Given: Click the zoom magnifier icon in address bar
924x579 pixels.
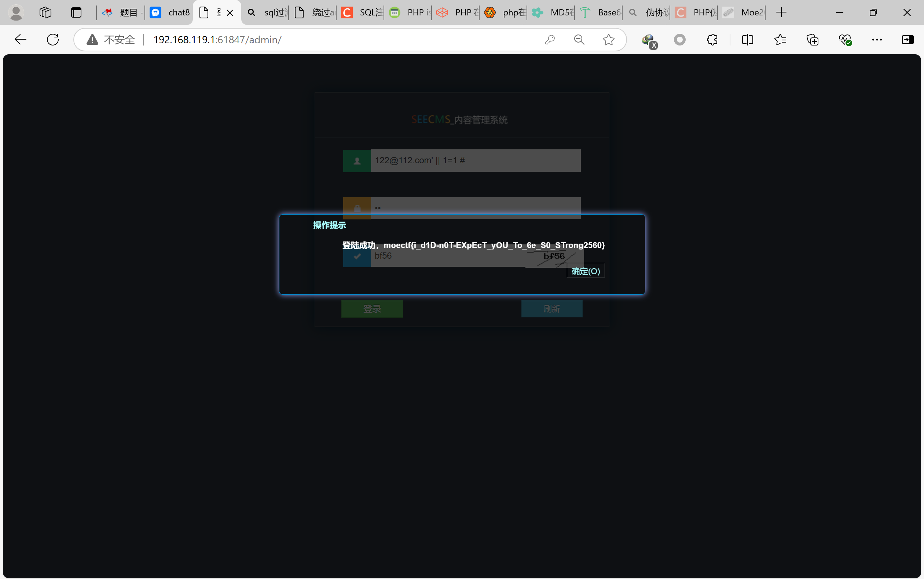Looking at the screenshot, I should (579, 39).
